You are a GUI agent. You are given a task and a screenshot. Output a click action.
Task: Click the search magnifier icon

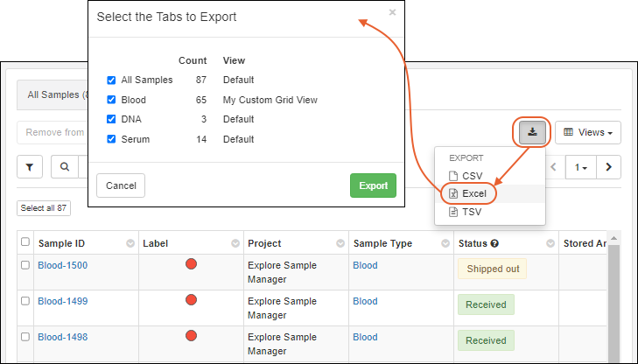pyautogui.click(x=64, y=166)
